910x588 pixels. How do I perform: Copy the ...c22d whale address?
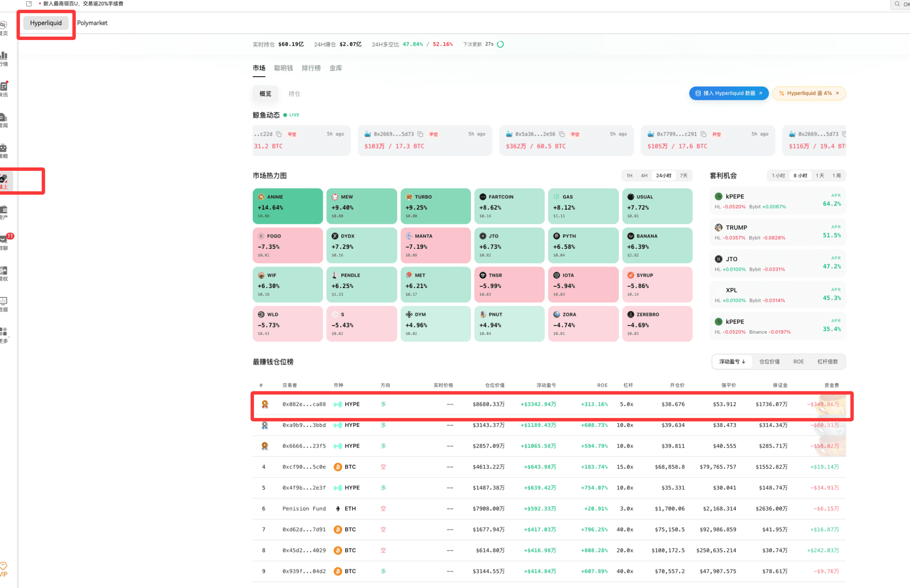tap(279, 134)
